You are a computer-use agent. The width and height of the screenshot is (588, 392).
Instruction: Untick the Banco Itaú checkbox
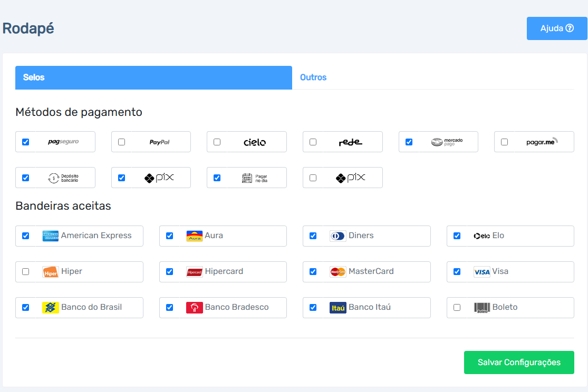[x=313, y=307]
